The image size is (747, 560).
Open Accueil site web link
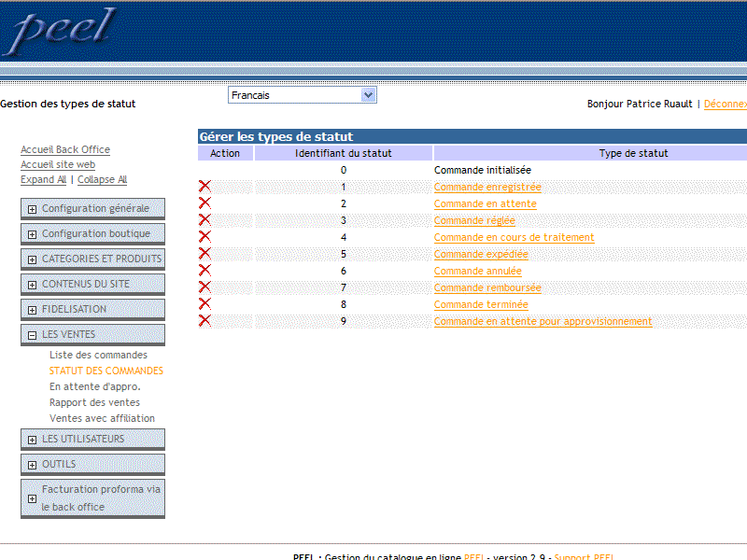(x=58, y=164)
